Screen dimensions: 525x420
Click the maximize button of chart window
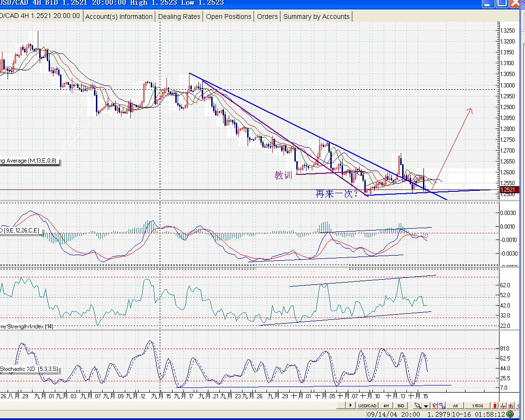501,3
